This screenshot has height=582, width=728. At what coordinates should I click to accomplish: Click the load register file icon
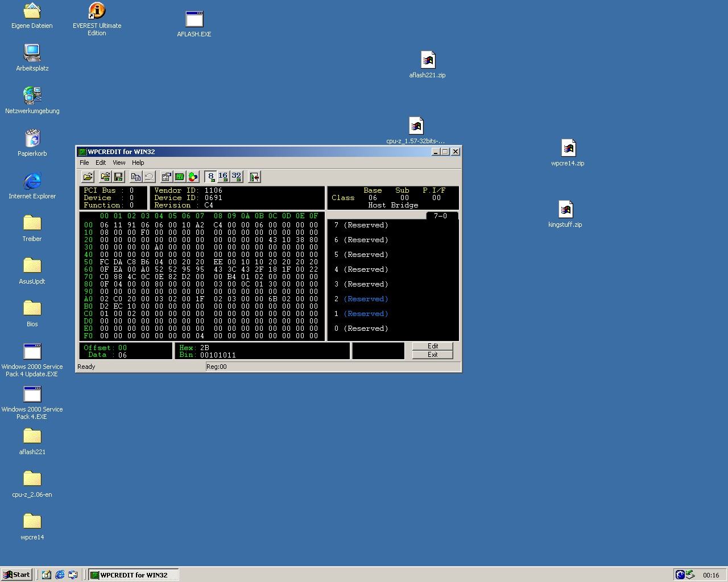click(x=105, y=177)
